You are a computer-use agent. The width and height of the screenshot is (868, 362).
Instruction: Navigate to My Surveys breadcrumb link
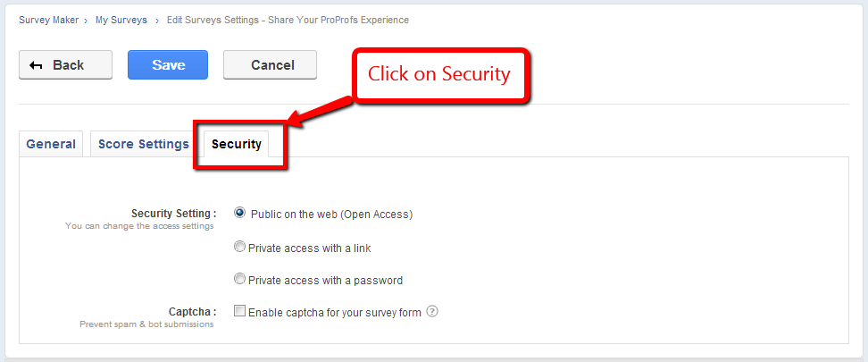click(x=121, y=19)
